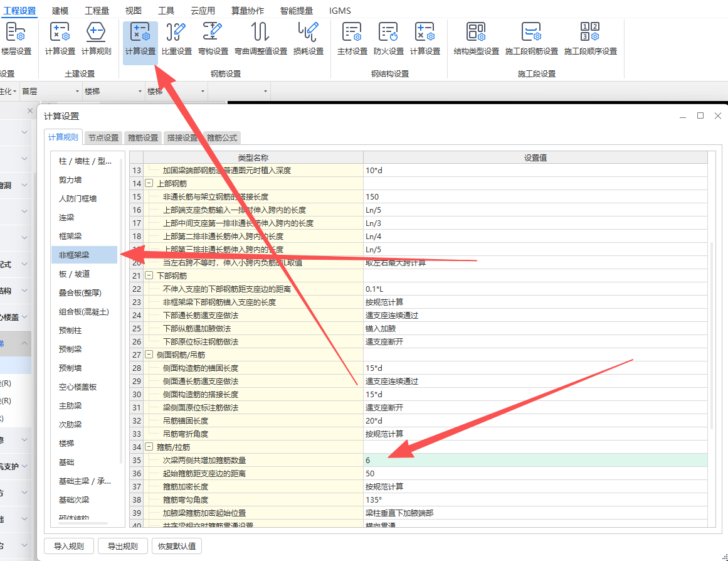Open 智能提量 ribbon tab
The image size is (728, 561).
click(296, 10)
